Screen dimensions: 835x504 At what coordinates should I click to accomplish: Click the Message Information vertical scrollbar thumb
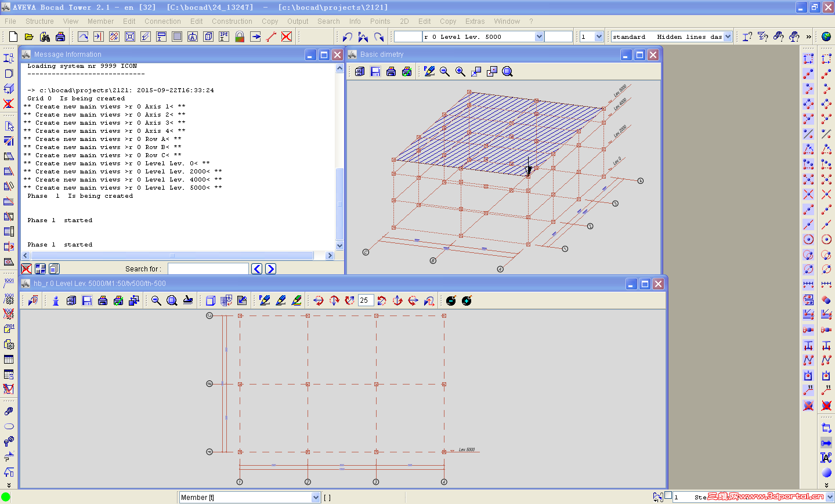pos(339,203)
